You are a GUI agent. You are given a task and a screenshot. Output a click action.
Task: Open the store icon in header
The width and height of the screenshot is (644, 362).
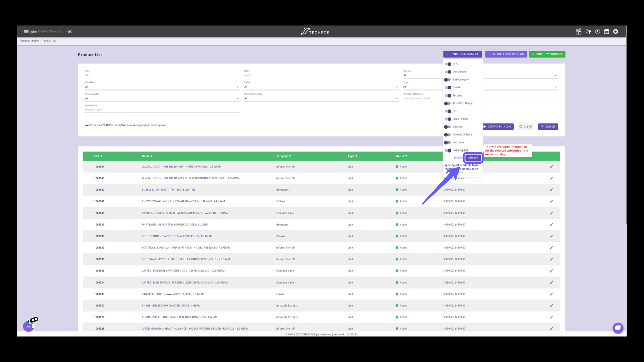point(607,32)
